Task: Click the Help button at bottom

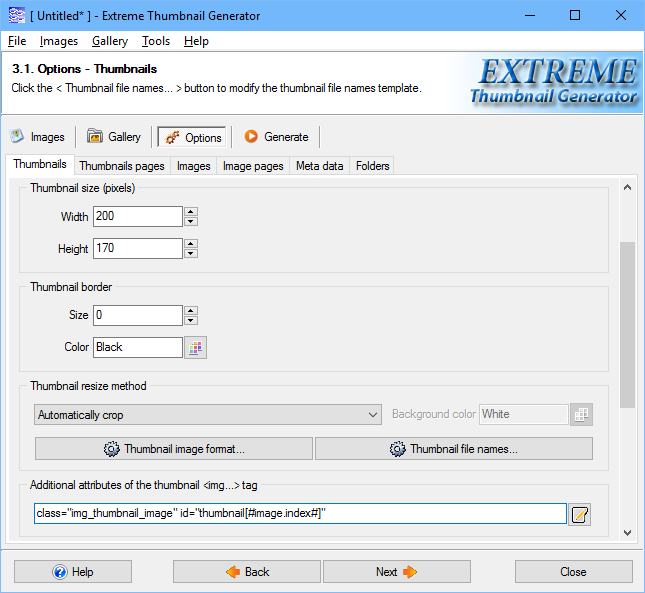Action: pos(73,572)
